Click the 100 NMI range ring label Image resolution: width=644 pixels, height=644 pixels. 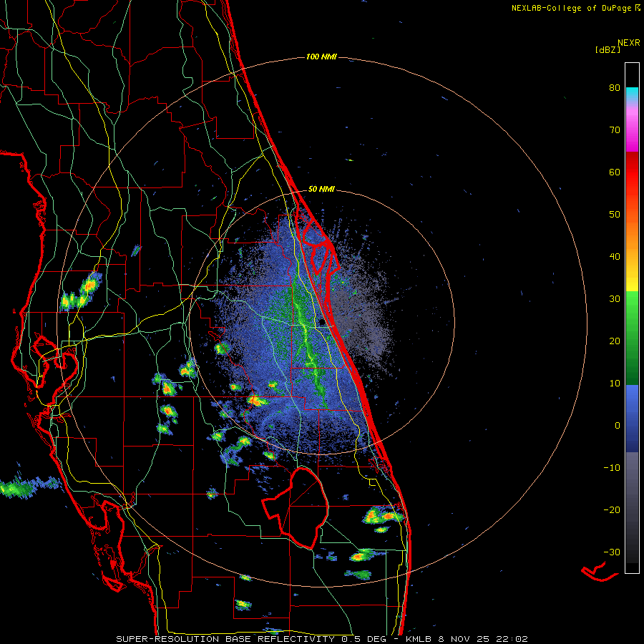(321, 57)
